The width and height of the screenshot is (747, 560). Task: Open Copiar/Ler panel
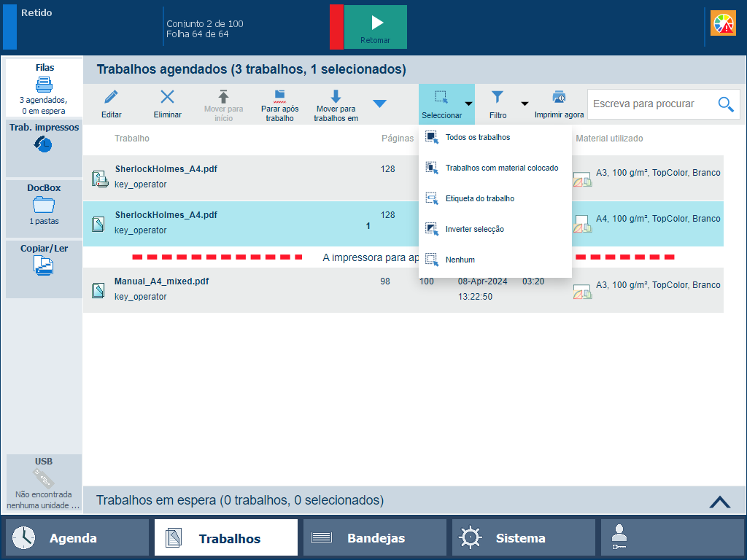tap(44, 266)
